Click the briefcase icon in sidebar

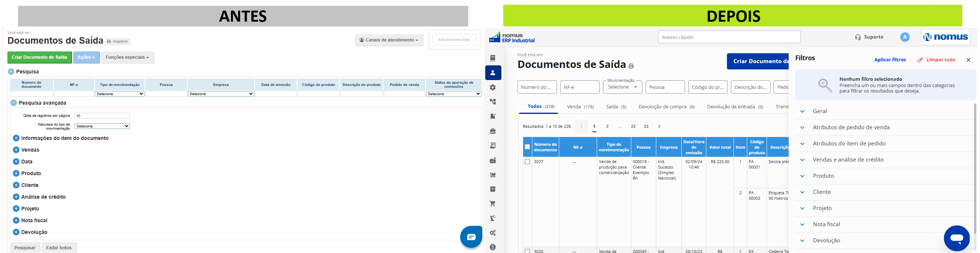point(493,131)
